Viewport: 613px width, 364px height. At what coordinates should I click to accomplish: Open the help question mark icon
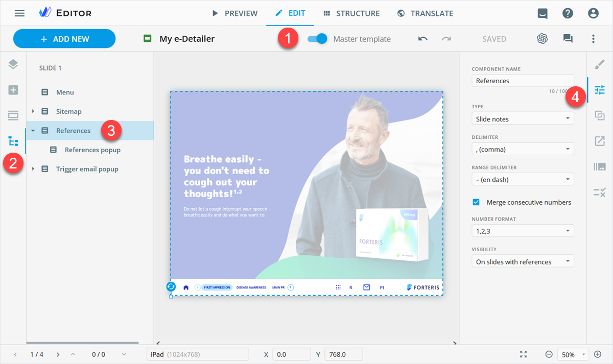click(x=568, y=13)
